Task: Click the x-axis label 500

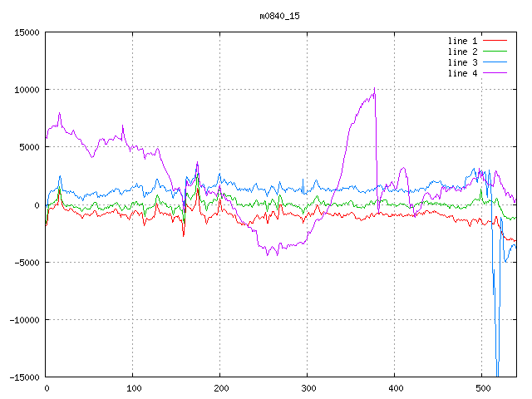Action: (x=483, y=388)
